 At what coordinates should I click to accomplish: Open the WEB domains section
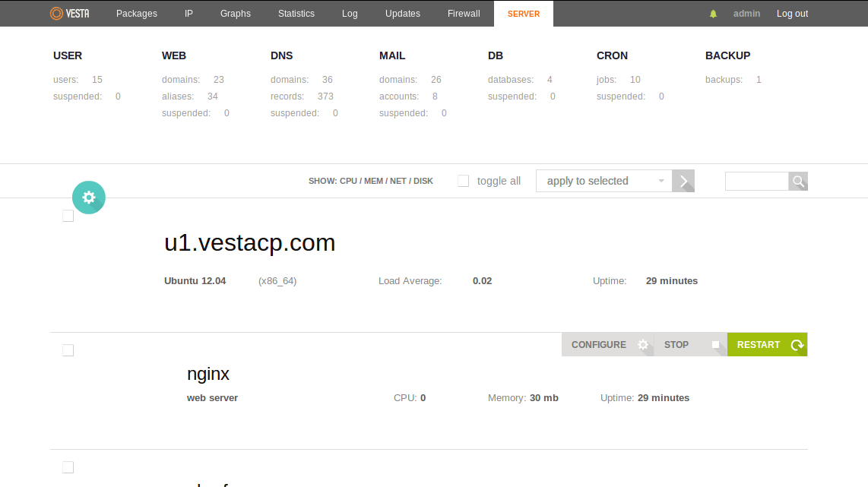point(174,55)
